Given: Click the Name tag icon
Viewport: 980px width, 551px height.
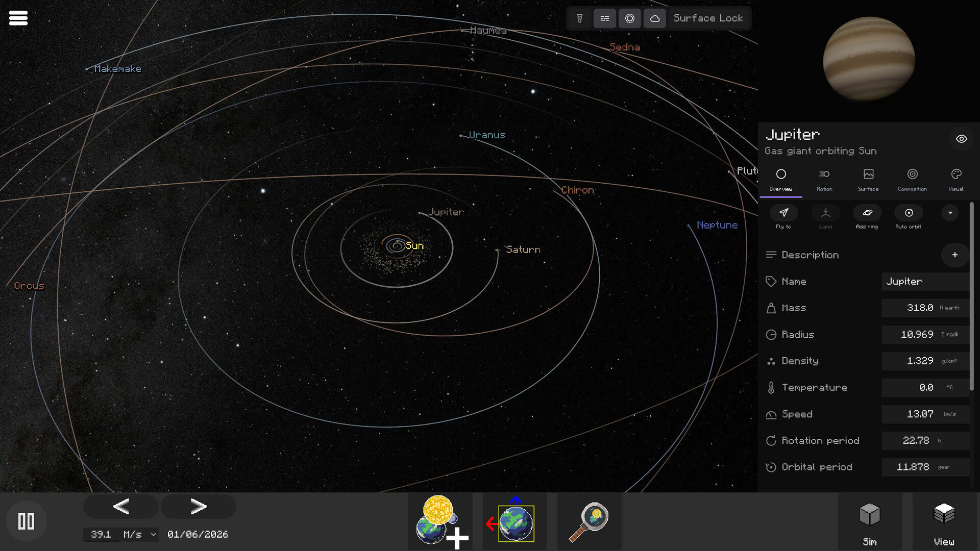Looking at the screenshot, I should coord(771,282).
